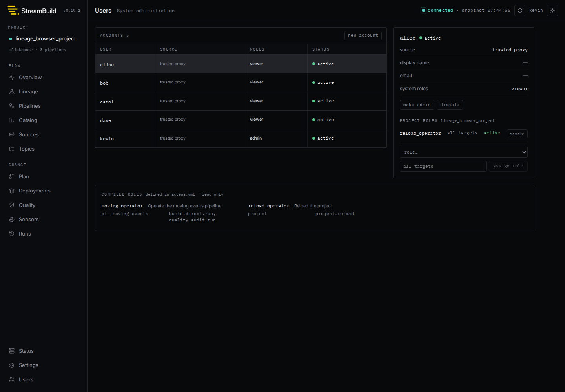565x392 pixels.
Task: Click the STATUS column header
Action: (x=321, y=49)
